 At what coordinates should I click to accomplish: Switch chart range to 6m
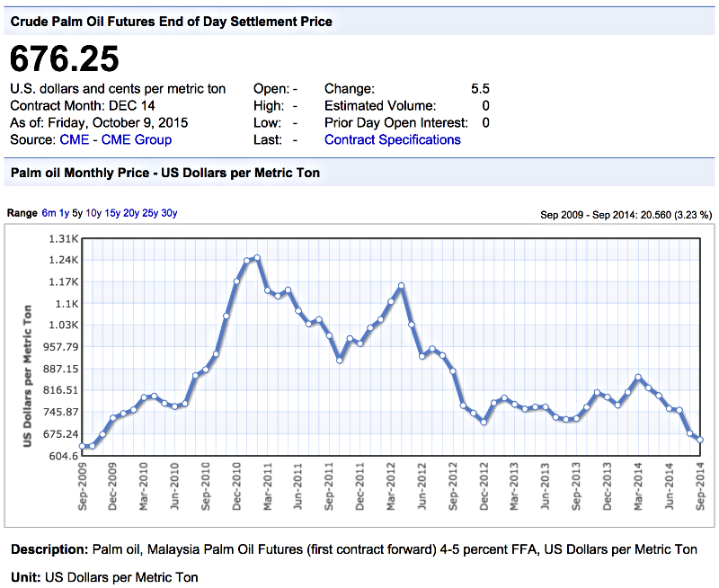click(49, 213)
